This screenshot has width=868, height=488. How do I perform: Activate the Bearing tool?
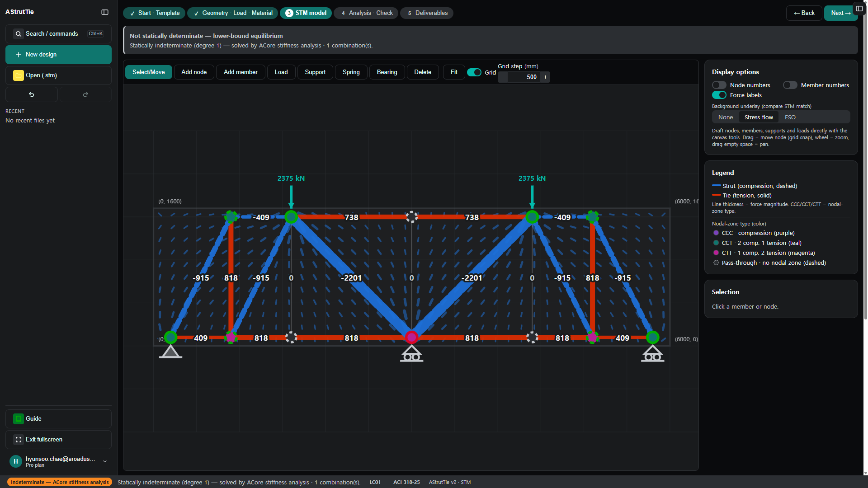[x=387, y=72]
